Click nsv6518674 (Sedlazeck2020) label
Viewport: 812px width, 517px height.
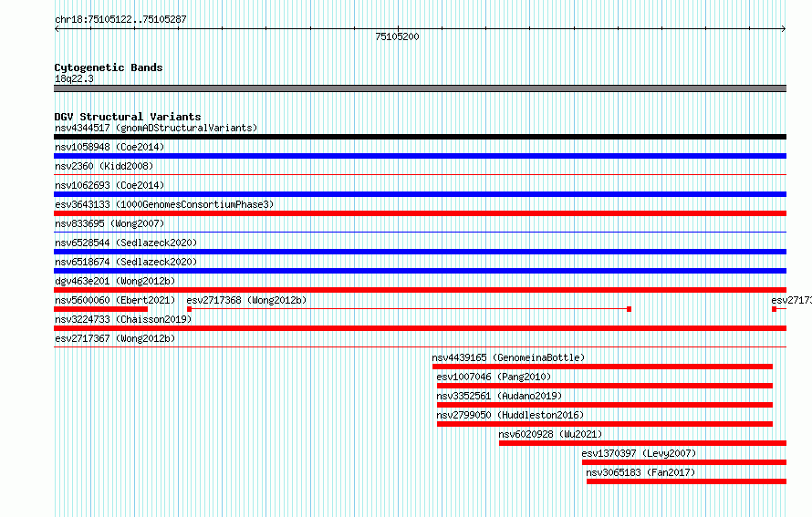[x=126, y=262]
